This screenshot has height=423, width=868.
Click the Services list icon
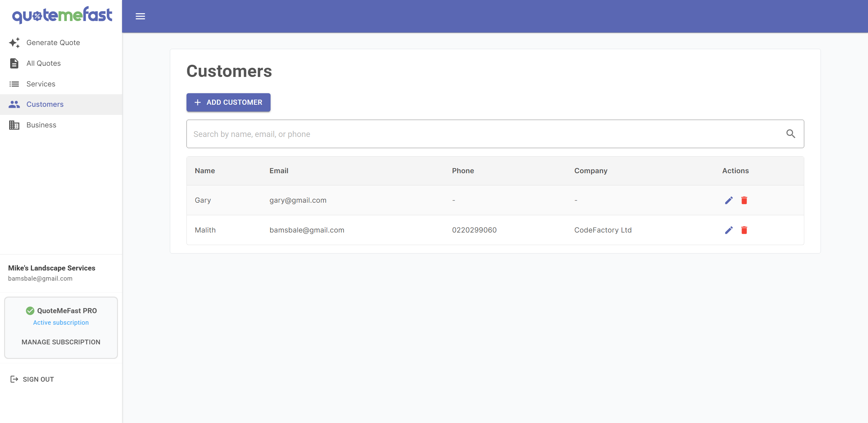tap(14, 84)
